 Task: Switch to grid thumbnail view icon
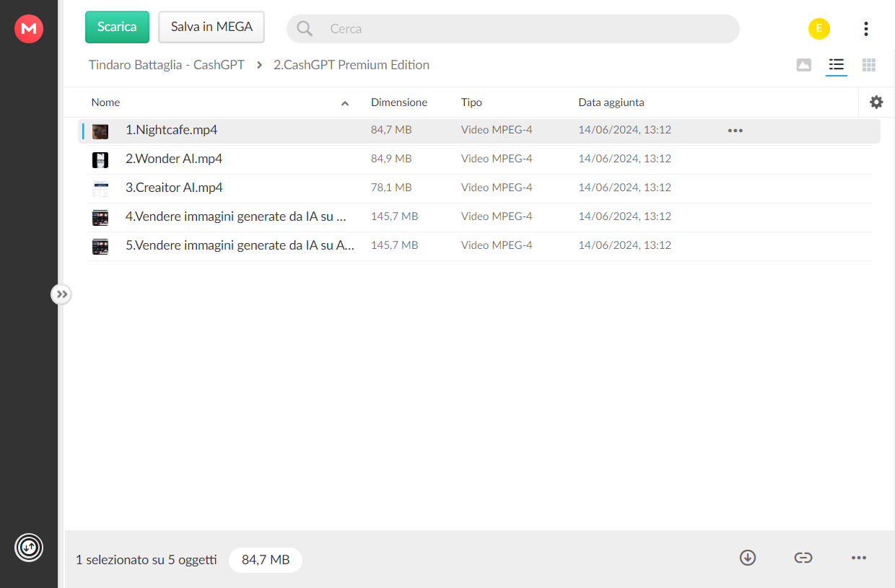[869, 65]
